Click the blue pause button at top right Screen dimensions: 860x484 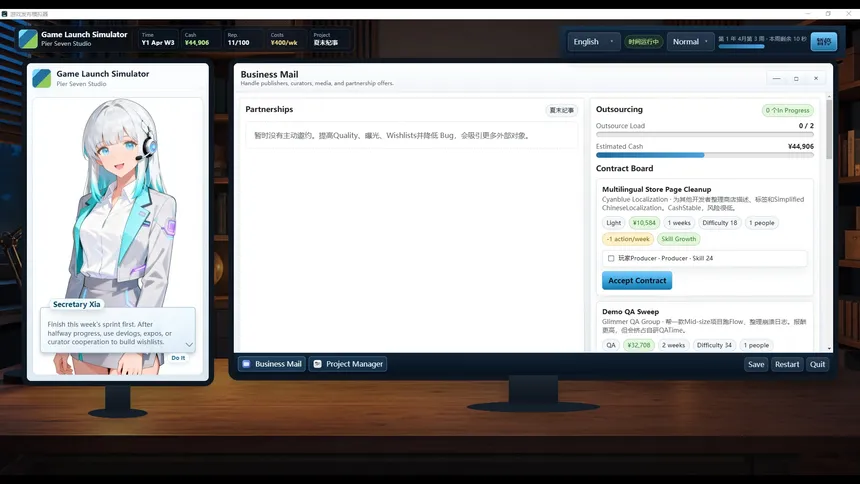824,42
